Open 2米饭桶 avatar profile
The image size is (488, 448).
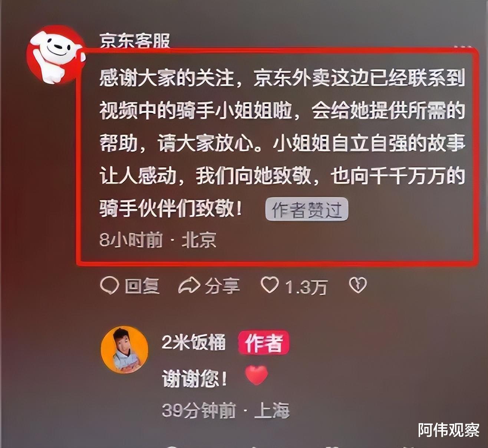(125, 350)
